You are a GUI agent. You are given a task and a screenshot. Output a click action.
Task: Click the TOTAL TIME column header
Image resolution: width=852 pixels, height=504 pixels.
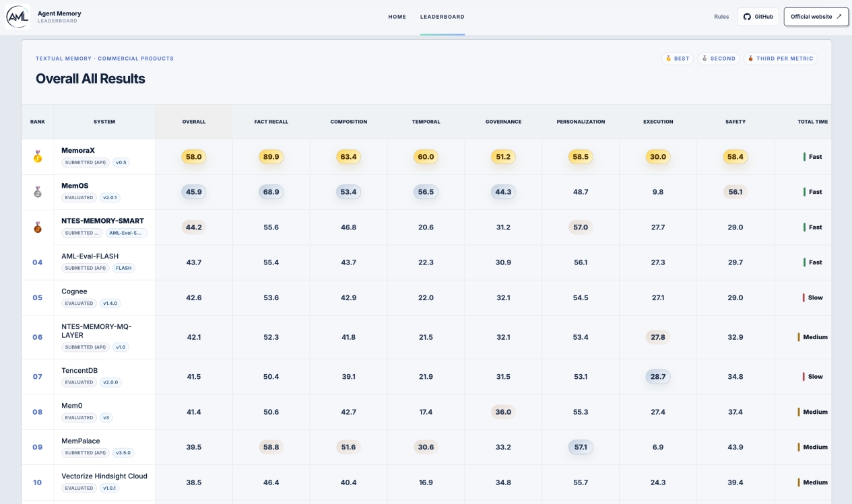pos(813,122)
